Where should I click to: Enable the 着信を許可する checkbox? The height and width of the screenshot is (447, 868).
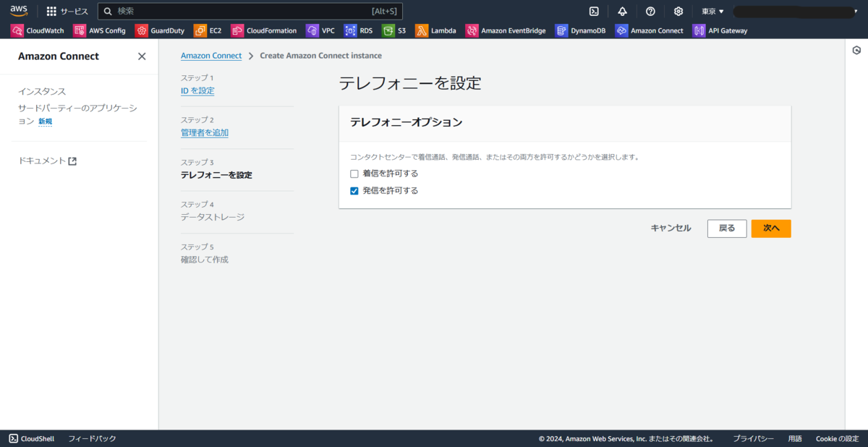tap(354, 174)
